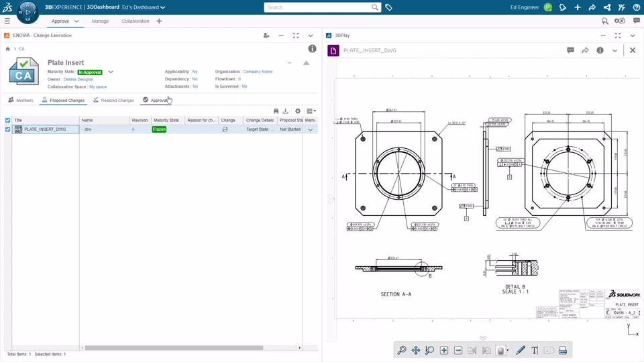
Task: Collapse the Plate Insert header with the triangle
Action: coord(307,63)
